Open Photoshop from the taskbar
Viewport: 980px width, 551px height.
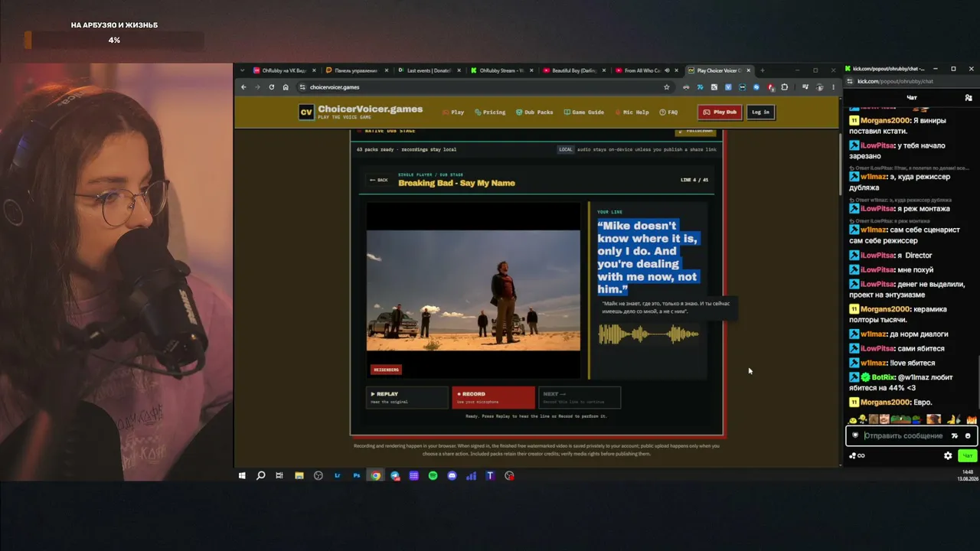tap(356, 475)
